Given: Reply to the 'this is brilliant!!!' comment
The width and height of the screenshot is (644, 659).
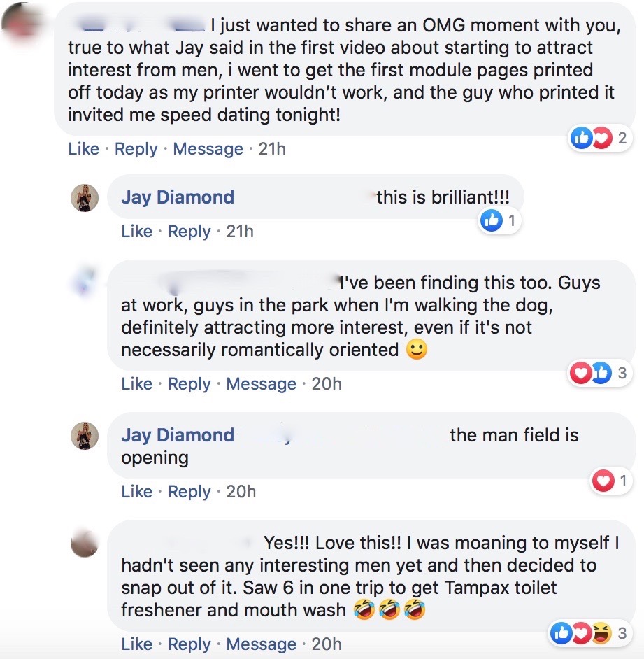Looking at the screenshot, I should pyautogui.click(x=189, y=232).
